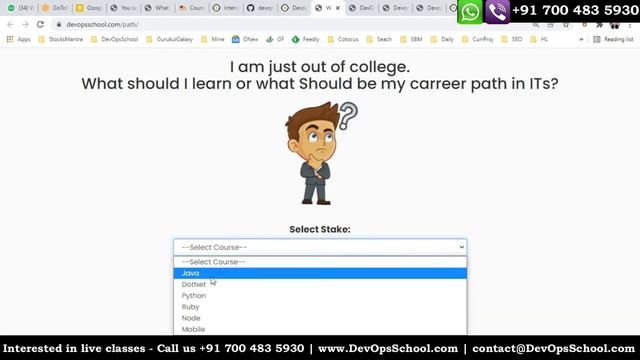
Task: Choose the --Select Course-- placeholder option
Action: tap(320, 262)
